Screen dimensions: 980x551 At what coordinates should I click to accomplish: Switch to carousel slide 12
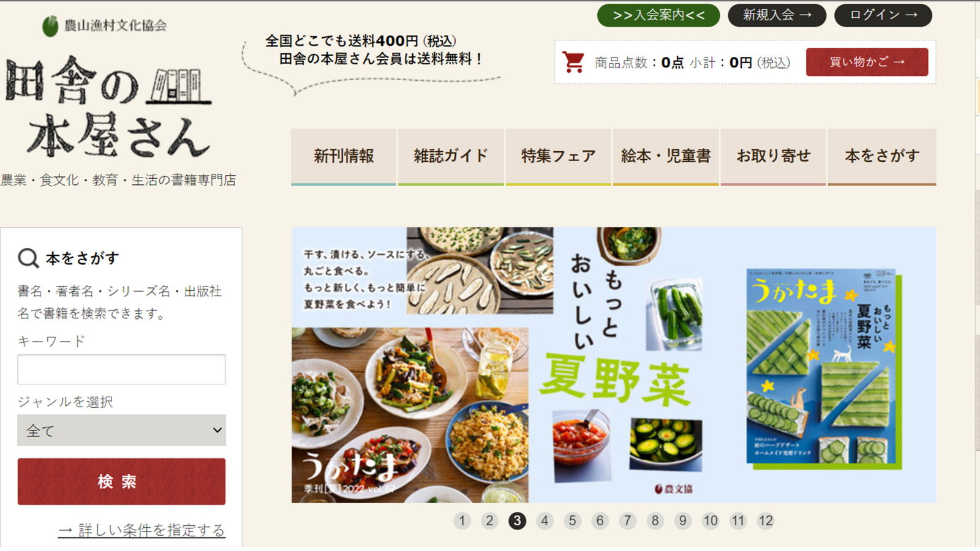[766, 521]
